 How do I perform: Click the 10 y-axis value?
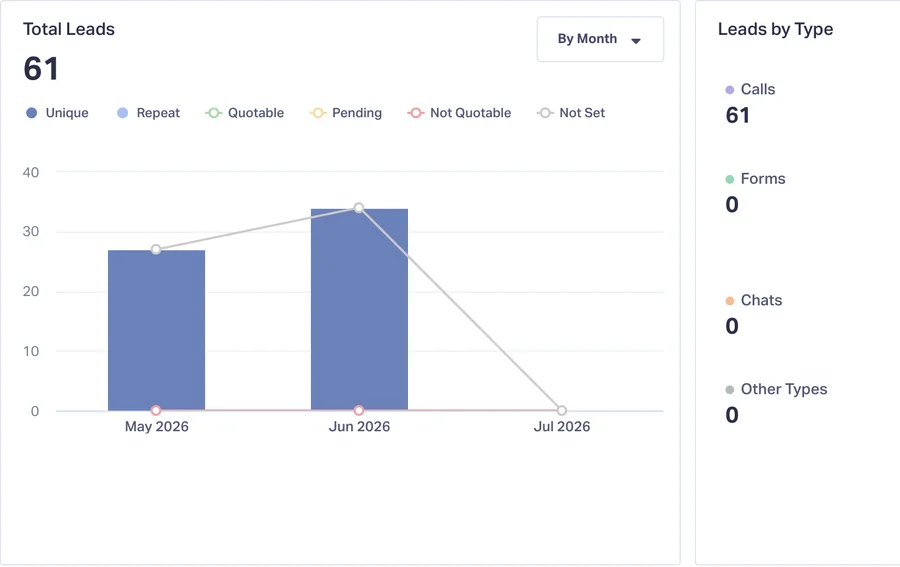(x=31, y=351)
